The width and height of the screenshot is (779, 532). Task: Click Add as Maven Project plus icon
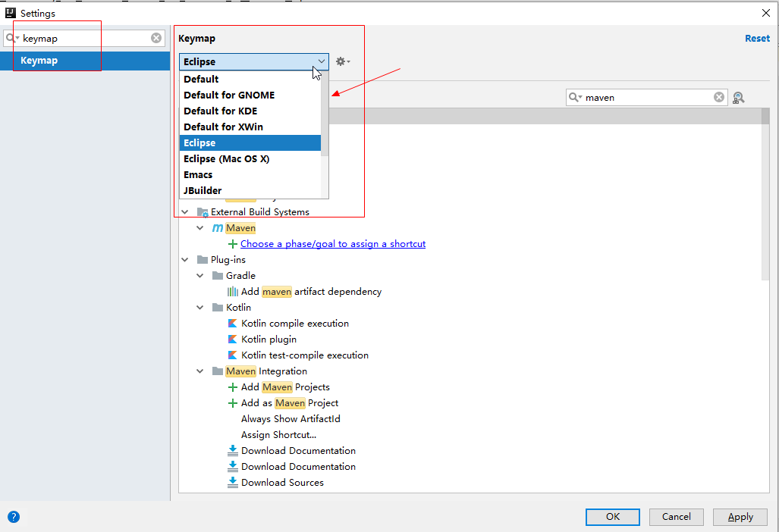click(x=233, y=403)
